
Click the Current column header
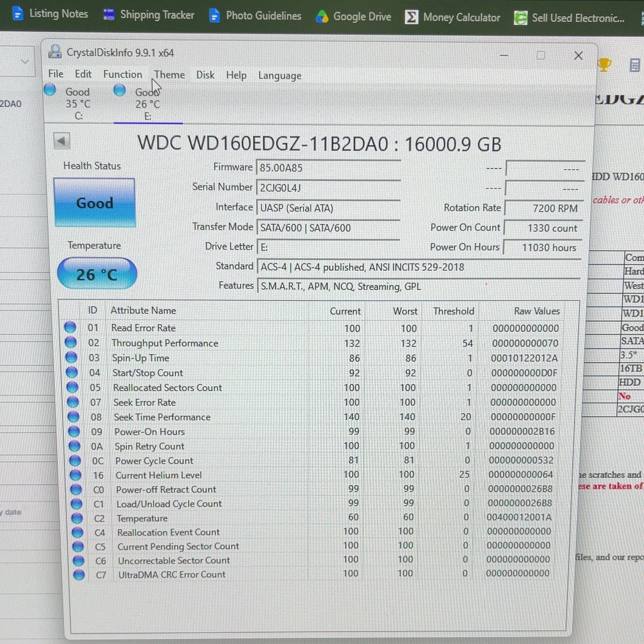pyautogui.click(x=345, y=311)
